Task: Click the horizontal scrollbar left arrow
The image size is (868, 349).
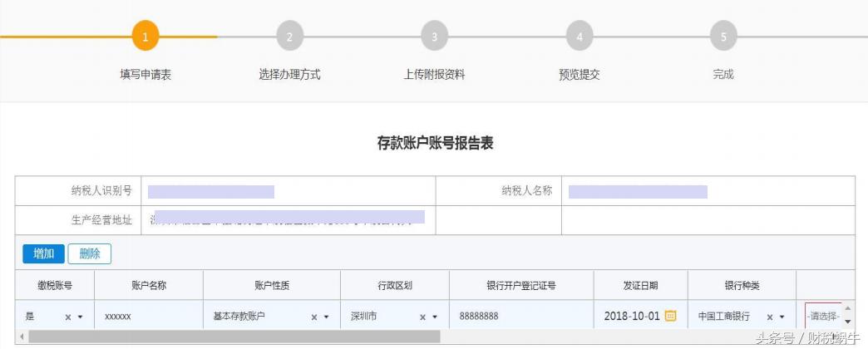Action: pyautogui.click(x=22, y=337)
